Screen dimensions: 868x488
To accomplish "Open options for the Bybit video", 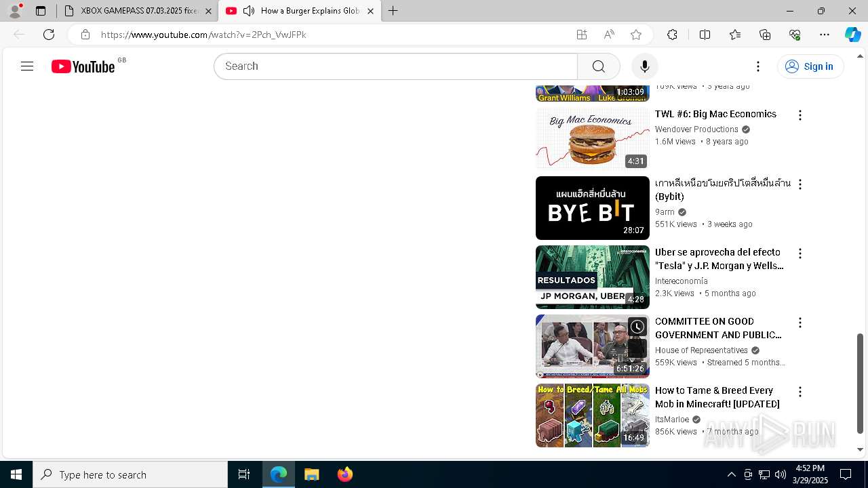I will (800, 184).
